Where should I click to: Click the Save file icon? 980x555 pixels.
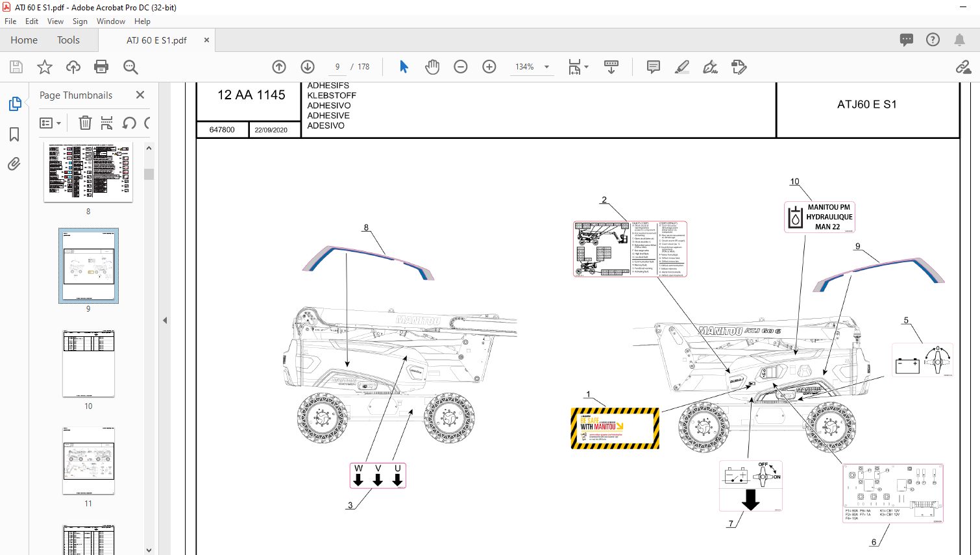16,67
